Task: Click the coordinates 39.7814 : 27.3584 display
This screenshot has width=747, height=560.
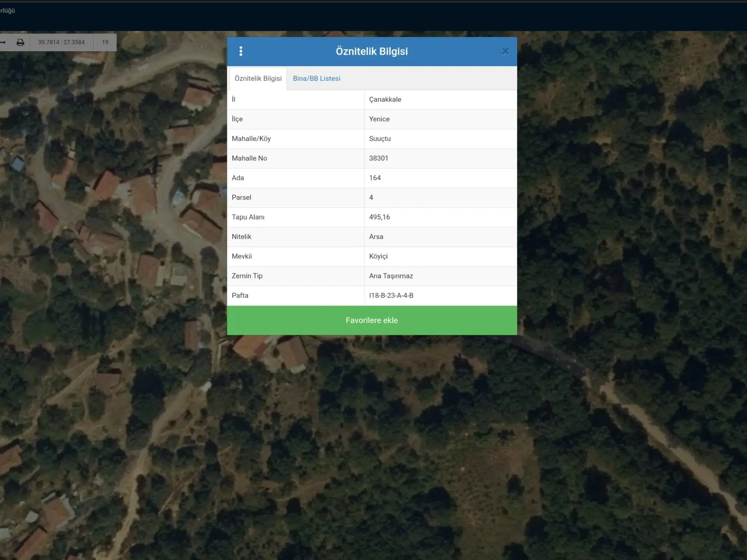Action: tap(61, 42)
